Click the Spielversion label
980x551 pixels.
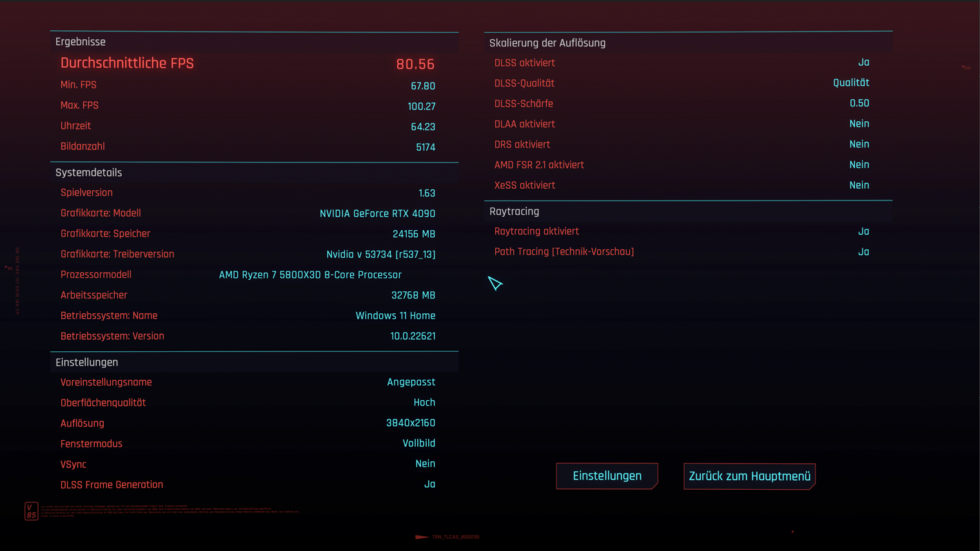[86, 193]
